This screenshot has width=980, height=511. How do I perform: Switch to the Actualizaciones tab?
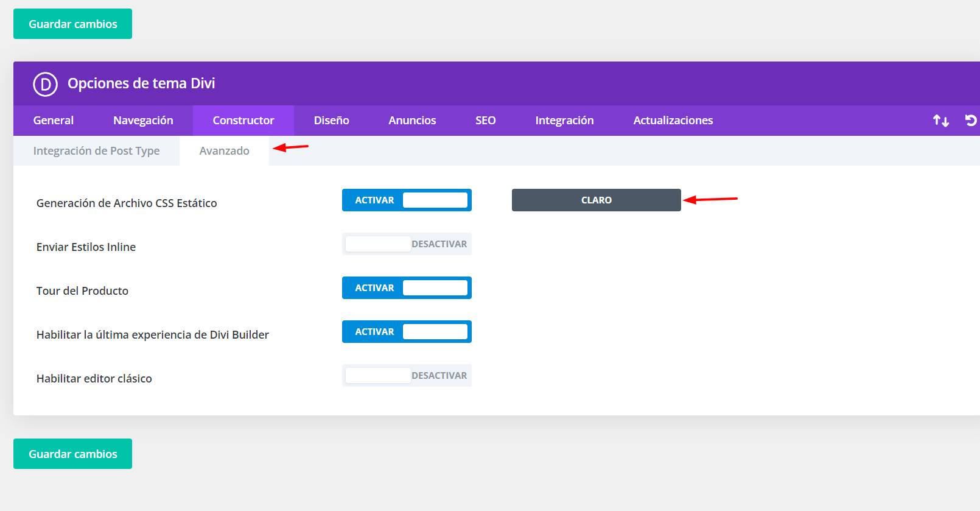click(x=673, y=121)
